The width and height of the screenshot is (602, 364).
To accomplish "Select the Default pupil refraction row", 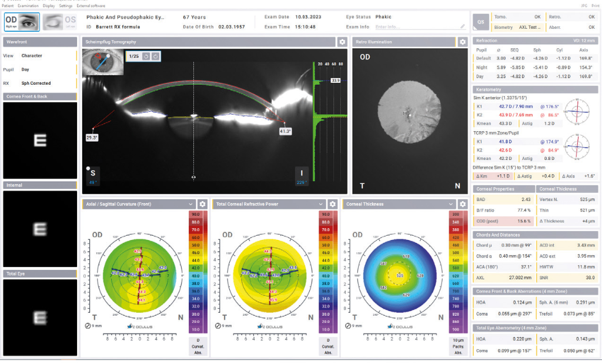I will point(535,58).
